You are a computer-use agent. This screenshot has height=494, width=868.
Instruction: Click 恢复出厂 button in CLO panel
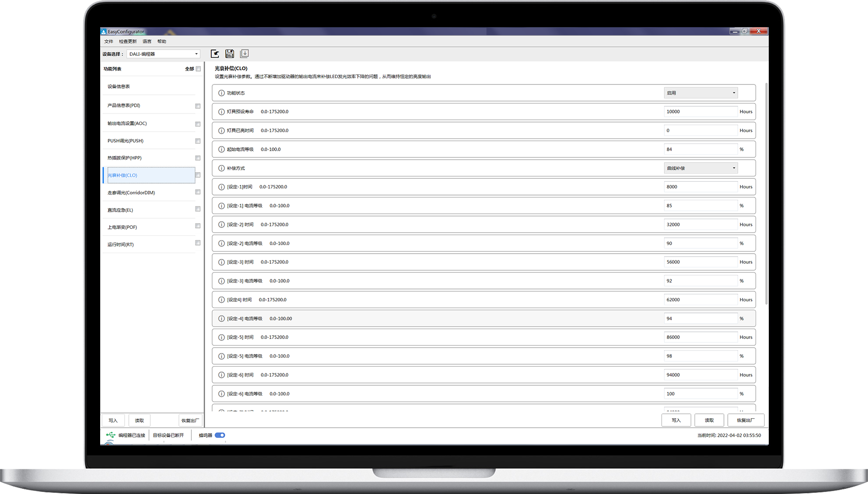(746, 420)
